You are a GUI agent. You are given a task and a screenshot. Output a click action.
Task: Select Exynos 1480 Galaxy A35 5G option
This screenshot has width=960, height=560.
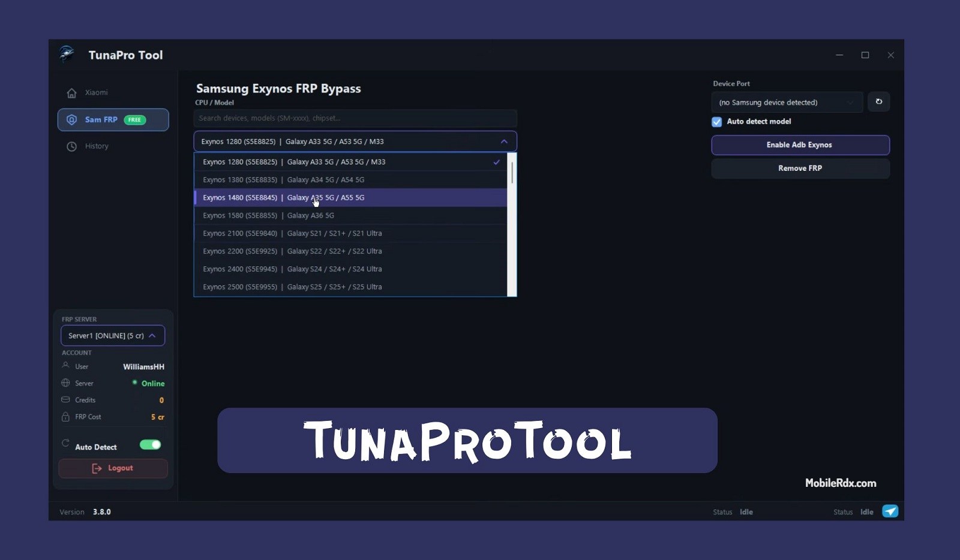click(351, 198)
